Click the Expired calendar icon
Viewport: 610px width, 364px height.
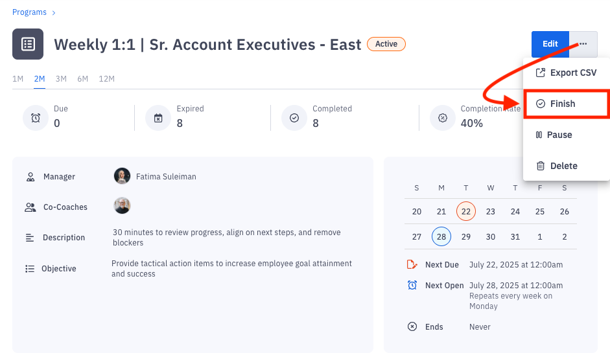click(x=158, y=118)
